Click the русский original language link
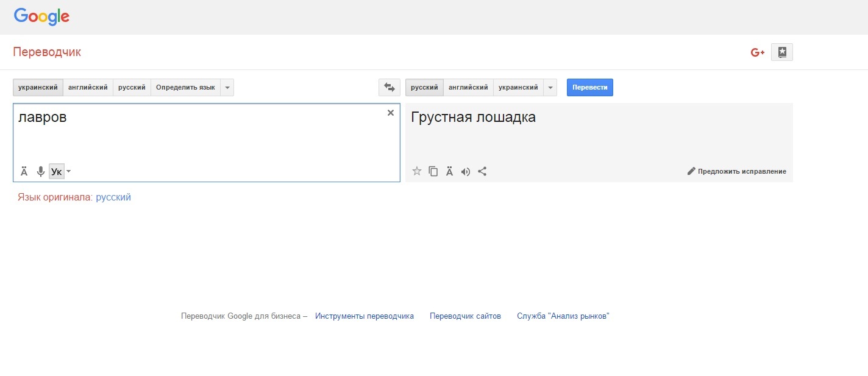Viewport: 868px width, 376px height. point(113,197)
